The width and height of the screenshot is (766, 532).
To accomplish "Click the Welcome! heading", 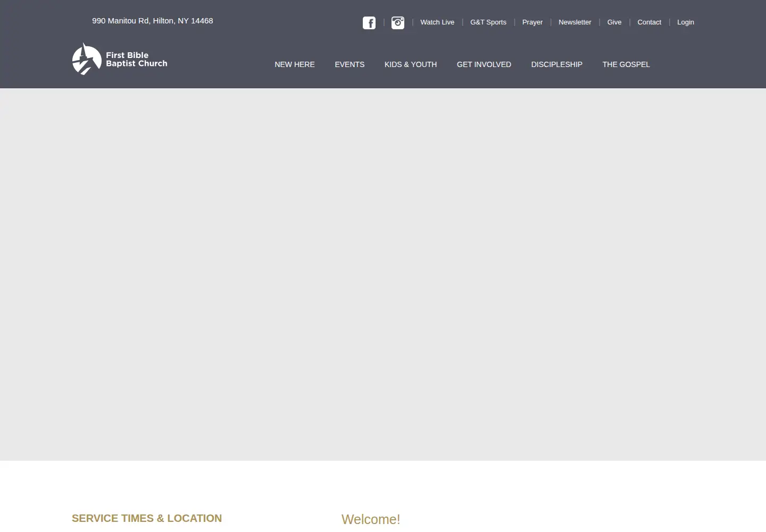I will point(371,519).
